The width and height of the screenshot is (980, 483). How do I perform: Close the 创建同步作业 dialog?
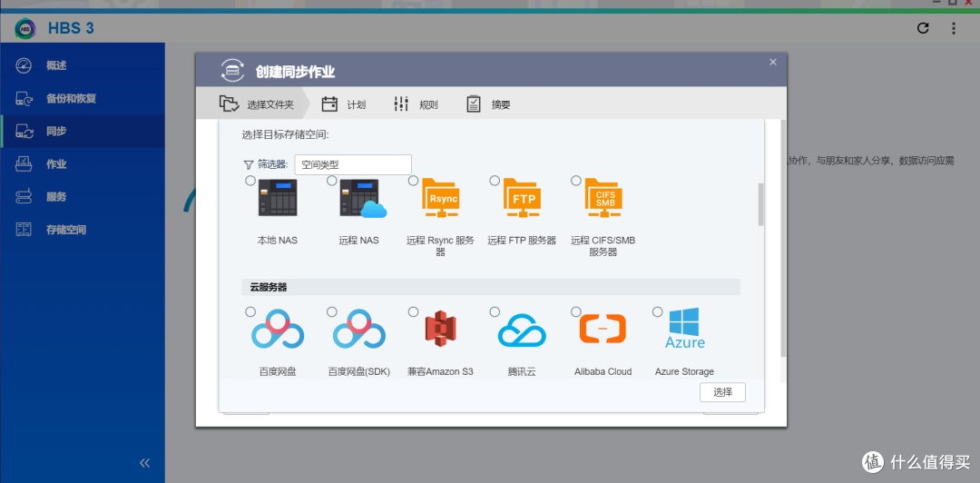click(773, 62)
